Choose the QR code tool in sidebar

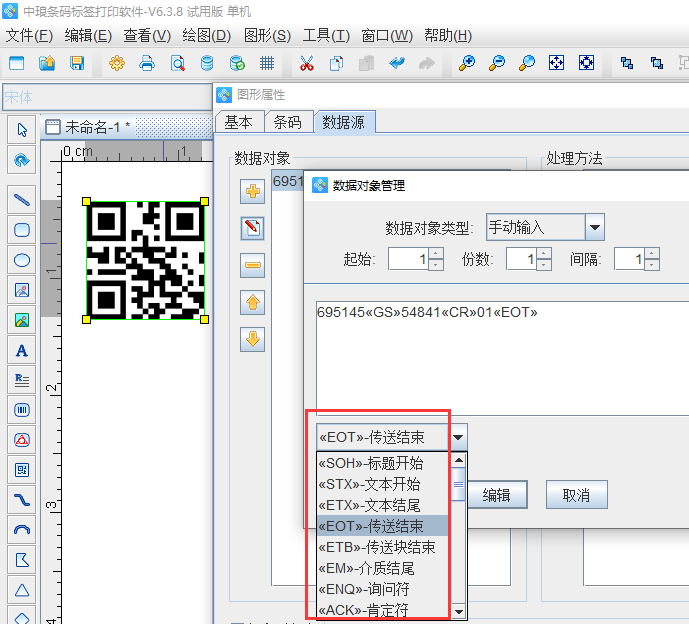pyautogui.click(x=21, y=469)
